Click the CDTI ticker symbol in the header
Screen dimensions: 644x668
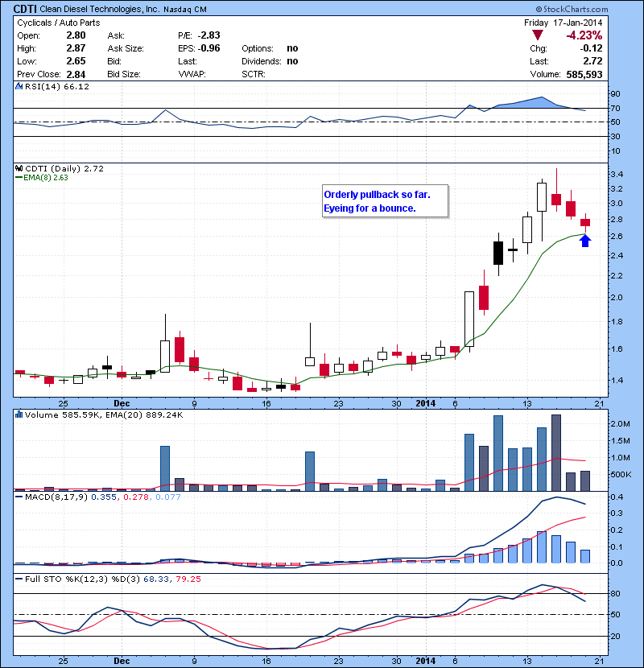(x=25, y=9)
